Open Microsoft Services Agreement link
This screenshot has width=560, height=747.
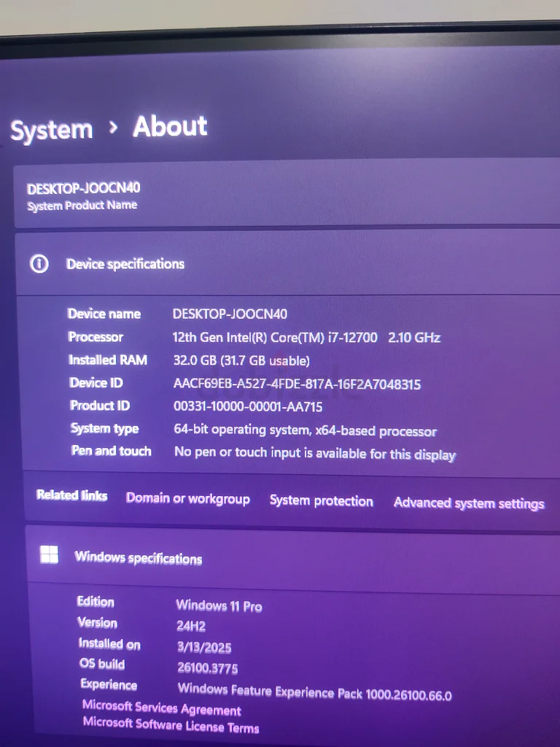(162, 708)
